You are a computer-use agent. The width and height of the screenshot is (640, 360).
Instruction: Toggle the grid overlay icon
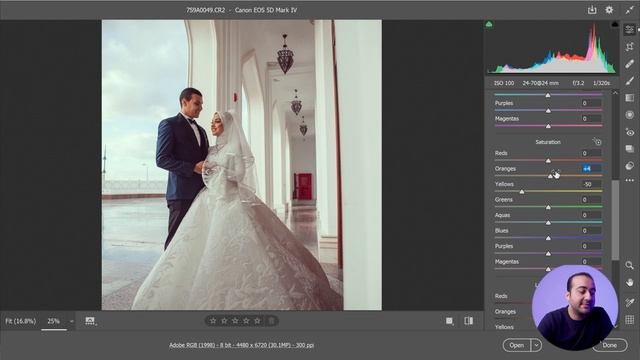[629, 320]
